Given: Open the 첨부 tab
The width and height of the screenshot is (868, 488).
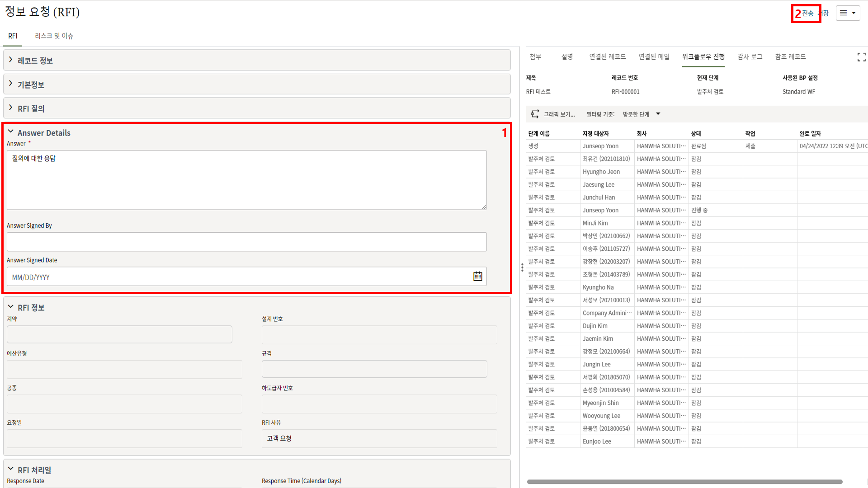Looking at the screenshot, I should click(535, 57).
